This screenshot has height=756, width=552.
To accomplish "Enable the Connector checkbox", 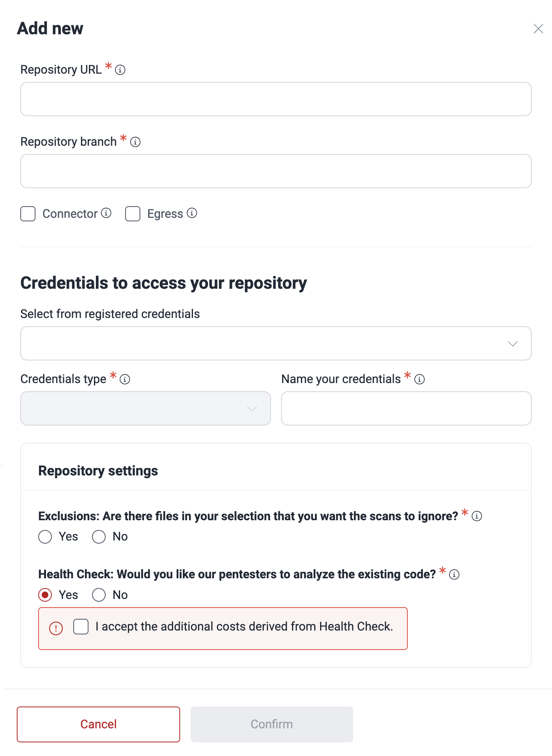I will pyautogui.click(x=28, y=214).
